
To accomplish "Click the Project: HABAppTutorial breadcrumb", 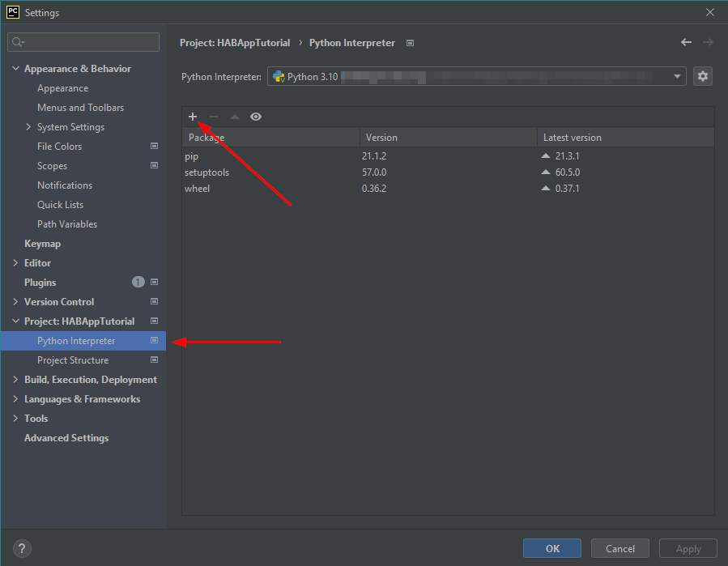I will point(235,43).
